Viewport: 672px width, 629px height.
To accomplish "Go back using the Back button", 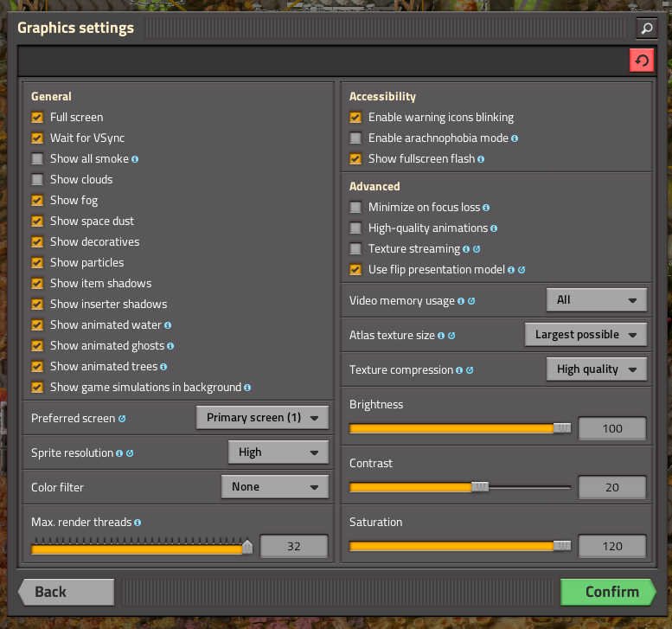I will coord(66,592).
